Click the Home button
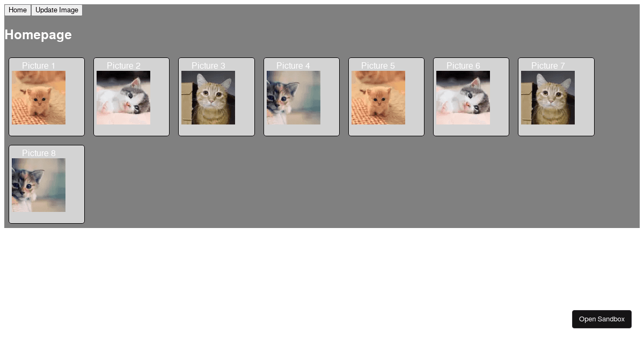Image resolution: width=644 pixels, height=338 pixels. coord(18,10)
